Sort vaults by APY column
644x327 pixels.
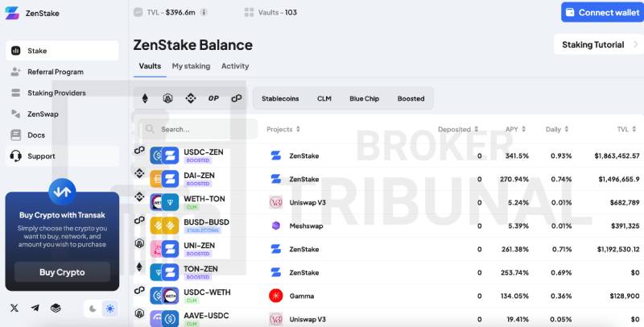tap(515, 130)
